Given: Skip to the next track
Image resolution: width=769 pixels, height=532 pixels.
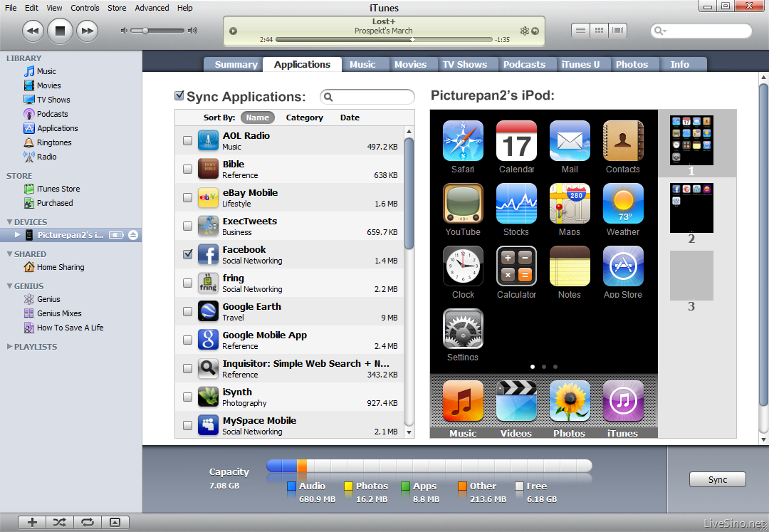Looking at the screenshot, I should point(88,31).
